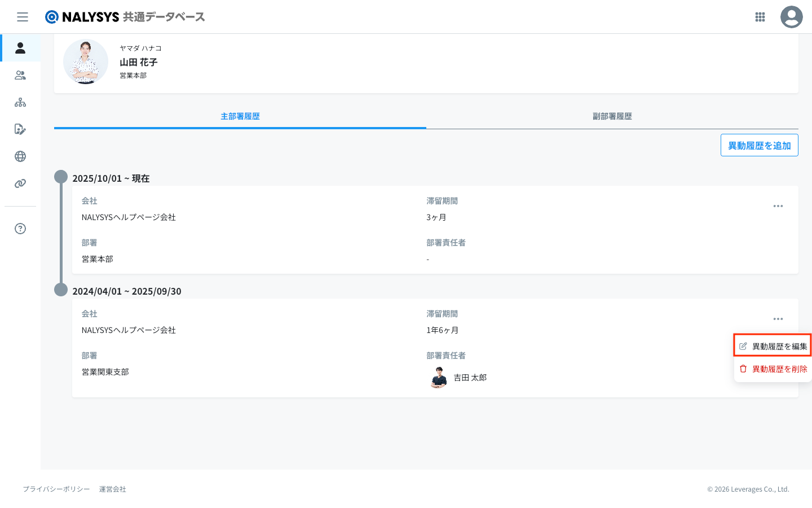Open the document edit sidebar icon

[20, 129]
